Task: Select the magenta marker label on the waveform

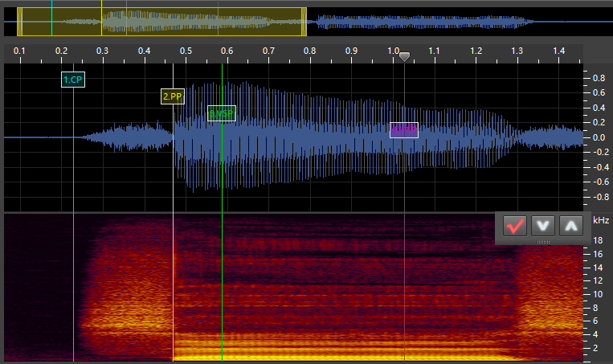Action: 404,130
